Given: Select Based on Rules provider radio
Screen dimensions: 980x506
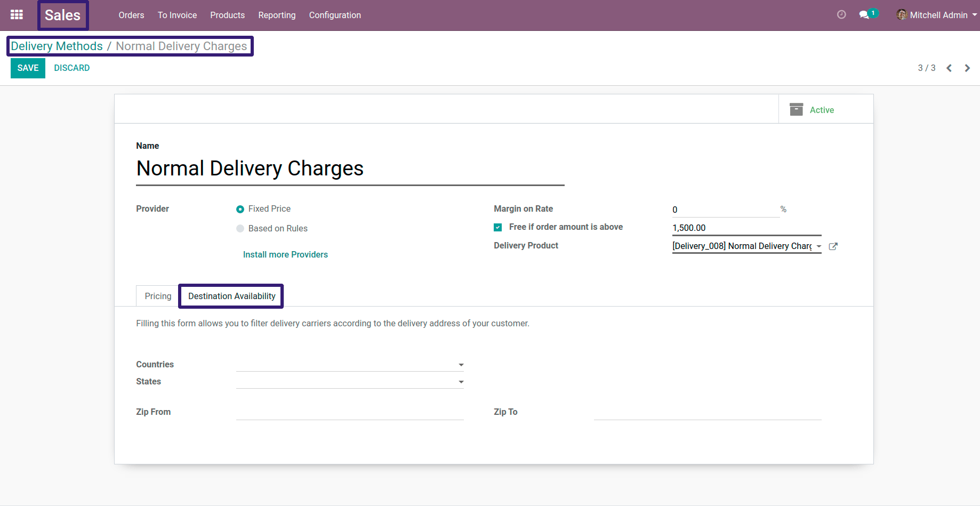Looking at the screenshot, I should 240,229.
